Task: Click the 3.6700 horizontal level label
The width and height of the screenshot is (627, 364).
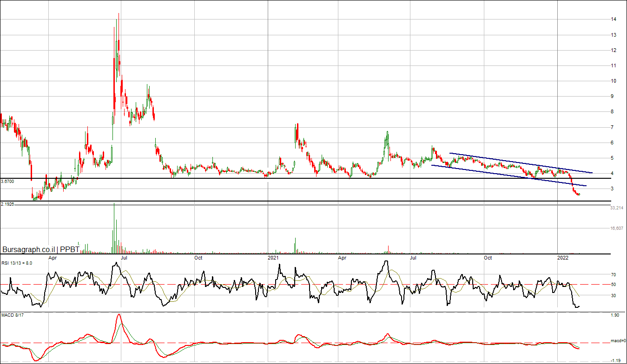Action: (7, 182)
